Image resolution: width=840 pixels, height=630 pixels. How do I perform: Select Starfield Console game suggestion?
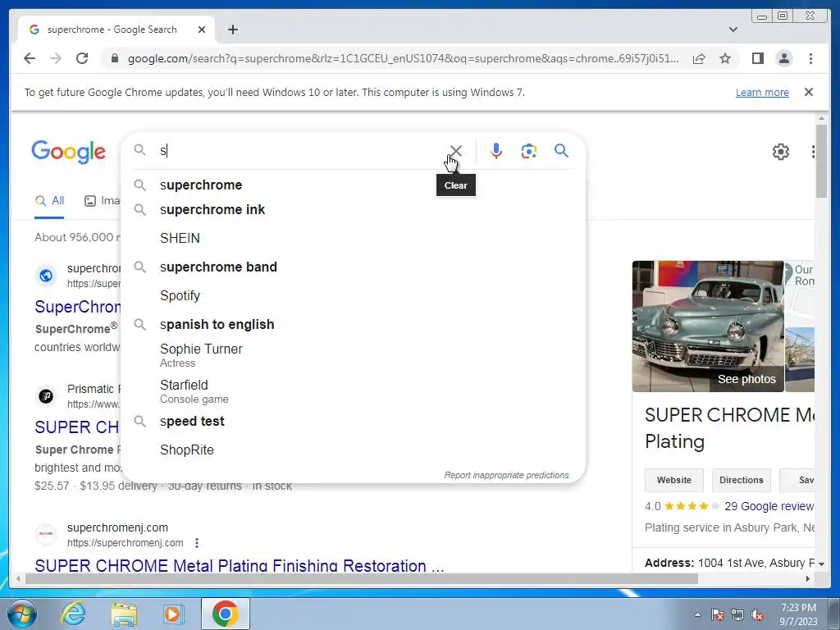(354, 391)
